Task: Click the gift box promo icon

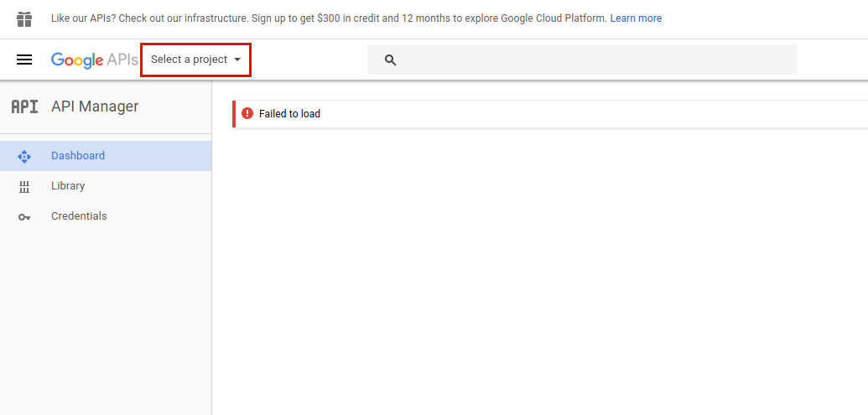Action: click(x=24, y=18)
